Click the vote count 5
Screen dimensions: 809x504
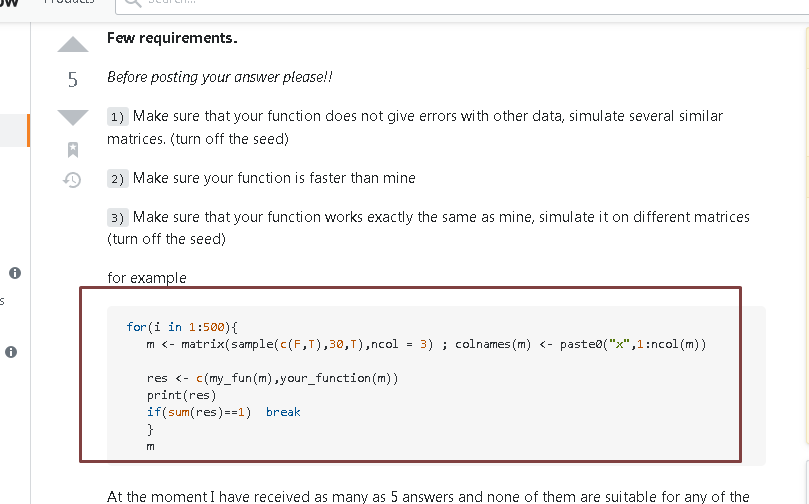73,80
